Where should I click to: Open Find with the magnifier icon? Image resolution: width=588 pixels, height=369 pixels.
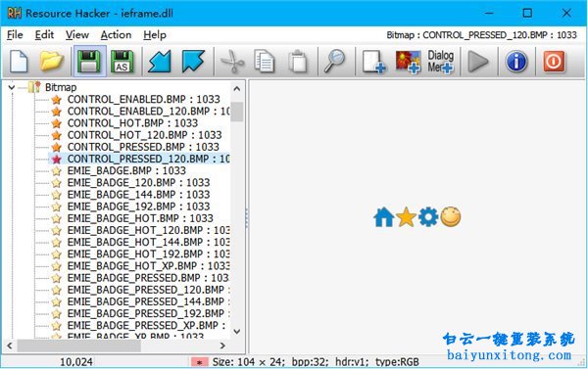click(334, 62)
